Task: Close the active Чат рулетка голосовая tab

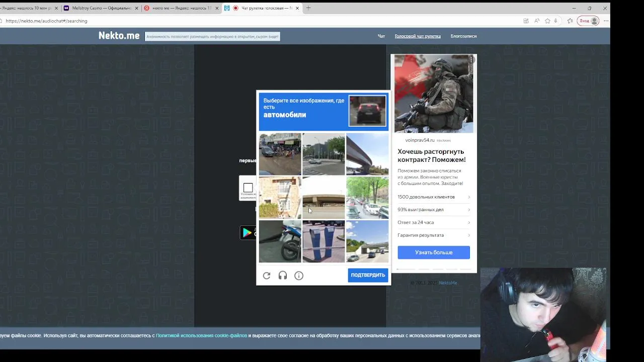Action: click(x=297, y=8)
